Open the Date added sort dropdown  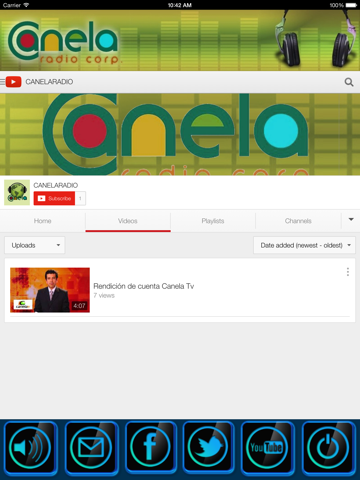(304, 245)
